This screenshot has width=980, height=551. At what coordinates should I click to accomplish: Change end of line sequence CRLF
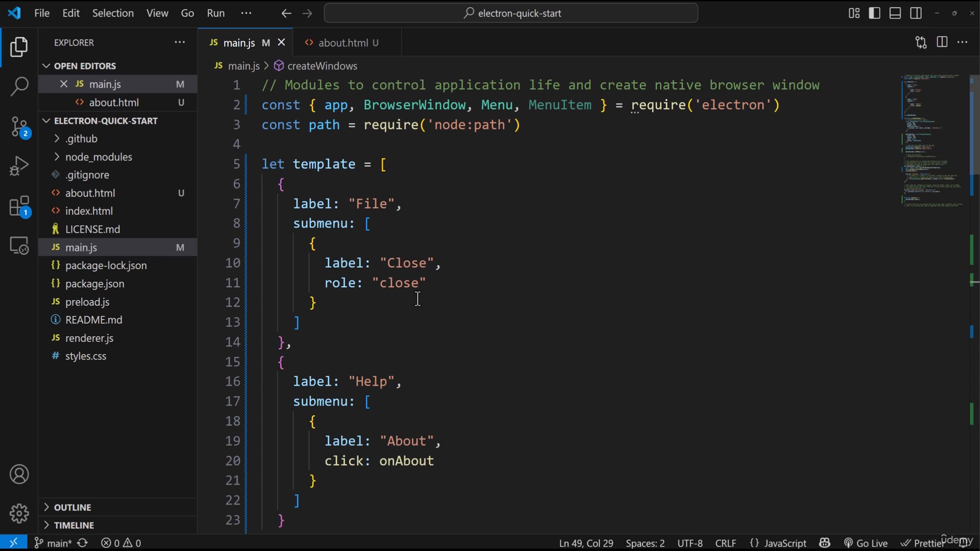726,543
